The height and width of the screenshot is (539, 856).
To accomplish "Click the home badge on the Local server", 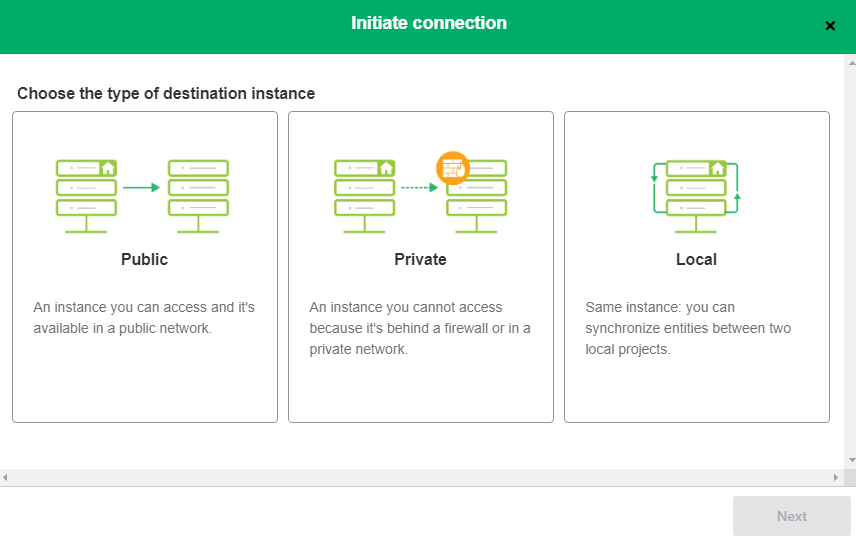I will click(717, 168).
